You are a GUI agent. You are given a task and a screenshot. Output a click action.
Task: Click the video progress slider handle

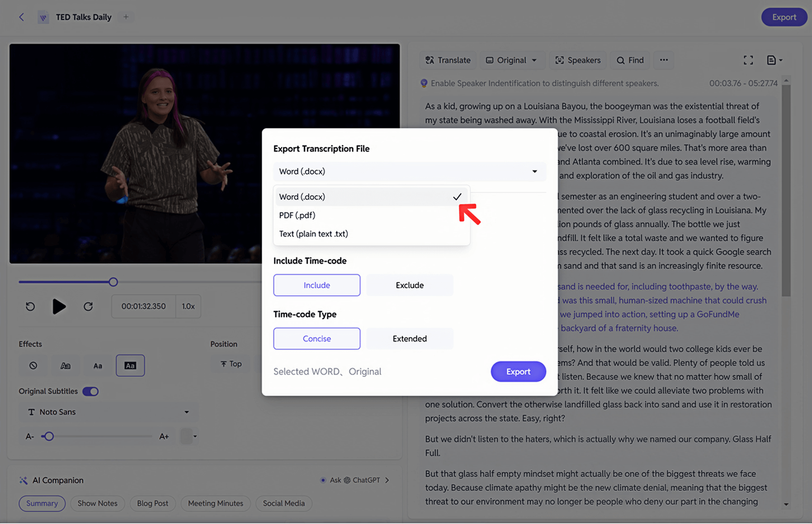point(113,282)
